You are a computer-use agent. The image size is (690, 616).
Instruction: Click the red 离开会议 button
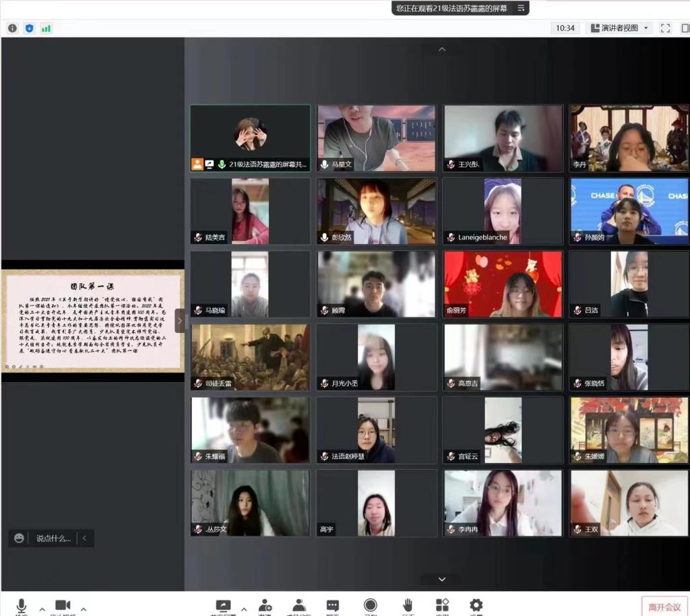point(664,607)
